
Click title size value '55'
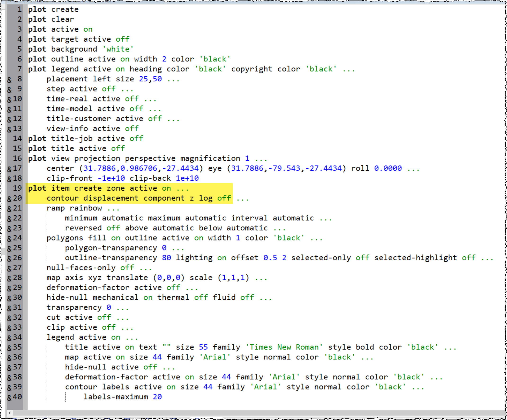coord(203,347)
